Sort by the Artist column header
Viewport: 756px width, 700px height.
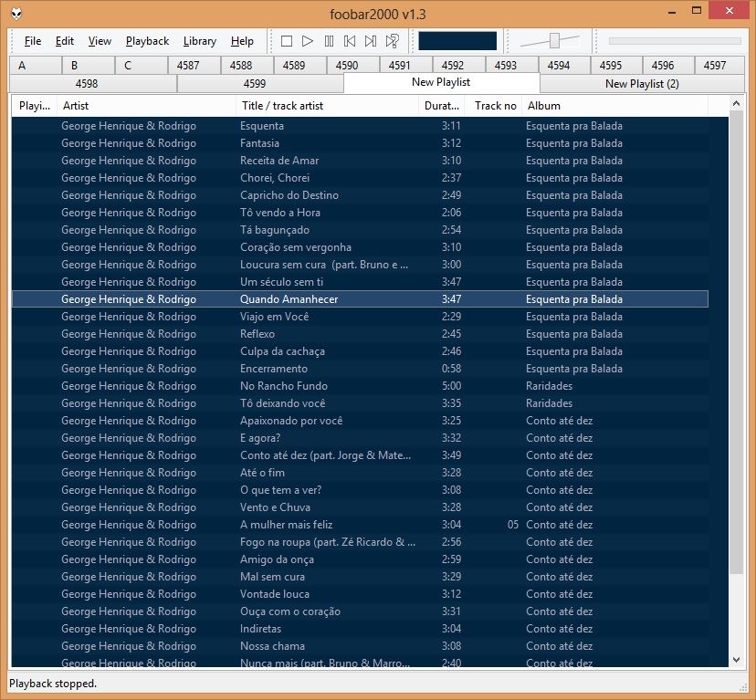[x=146, y=106]
